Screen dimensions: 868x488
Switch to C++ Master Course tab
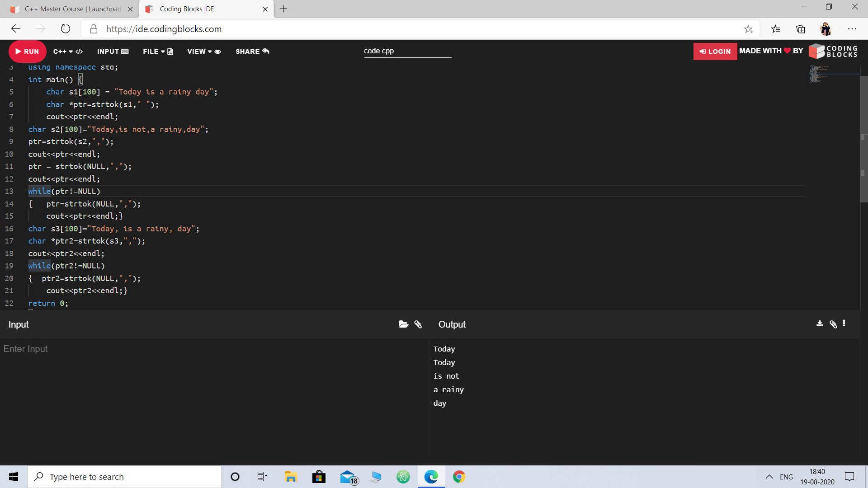(72, 9)
